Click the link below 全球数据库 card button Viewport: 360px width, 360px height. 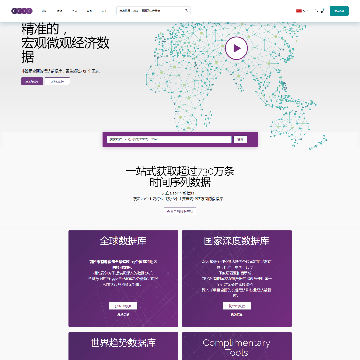pyautogui.click(x=123, y=315)
